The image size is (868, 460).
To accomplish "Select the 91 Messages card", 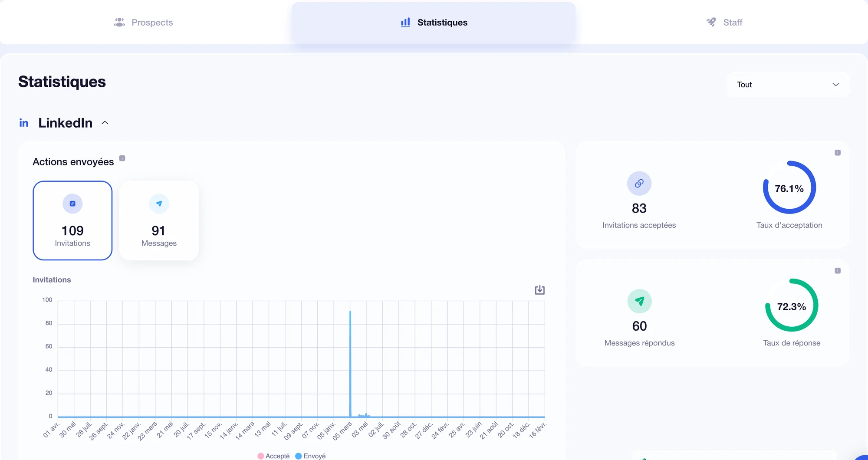I will [159, 220].
